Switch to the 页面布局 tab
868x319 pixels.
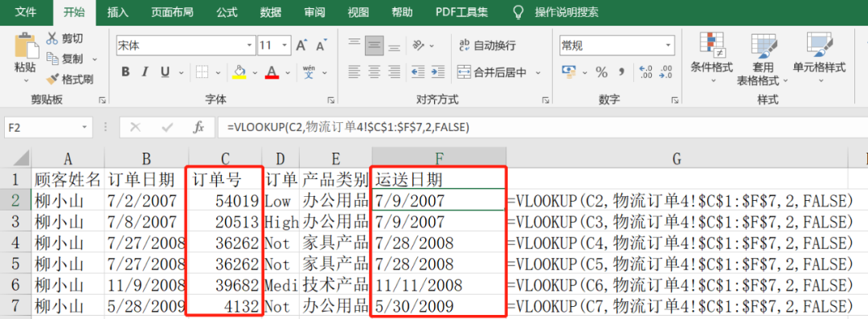point(172,12)
